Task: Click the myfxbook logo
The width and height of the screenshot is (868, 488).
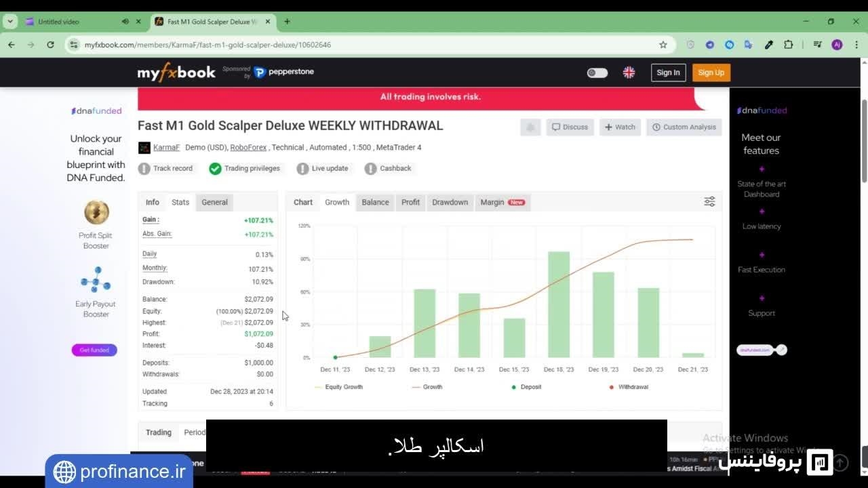Action: coord(176,73)
